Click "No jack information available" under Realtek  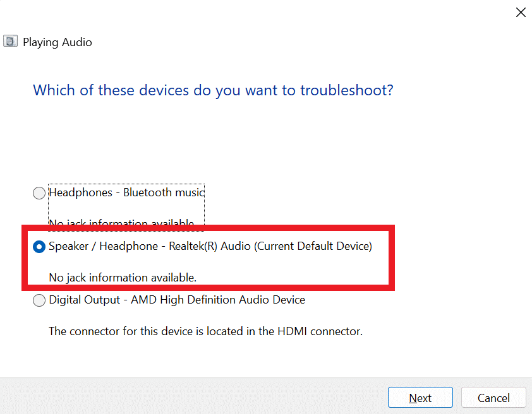[x=123, y=277]
